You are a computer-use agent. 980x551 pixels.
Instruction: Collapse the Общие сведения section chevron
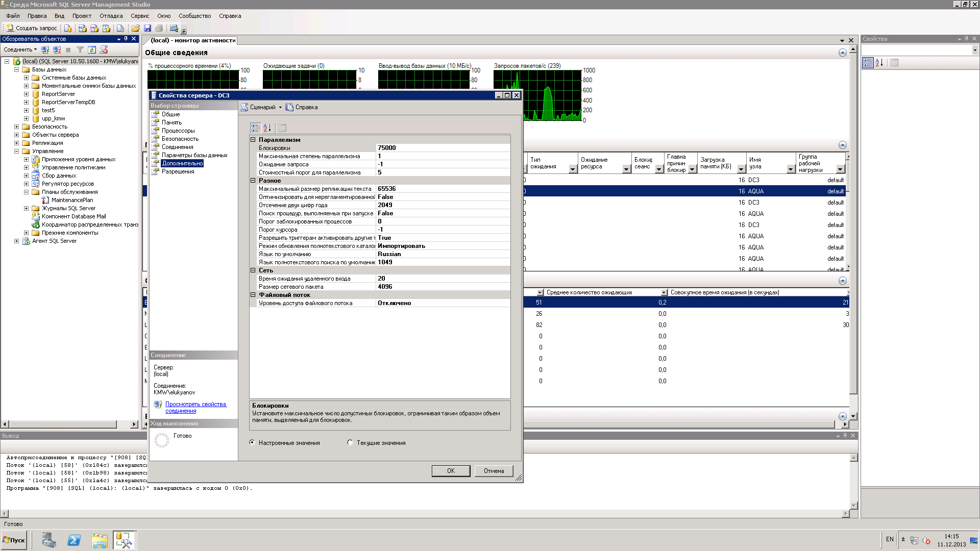click(843, 53)
